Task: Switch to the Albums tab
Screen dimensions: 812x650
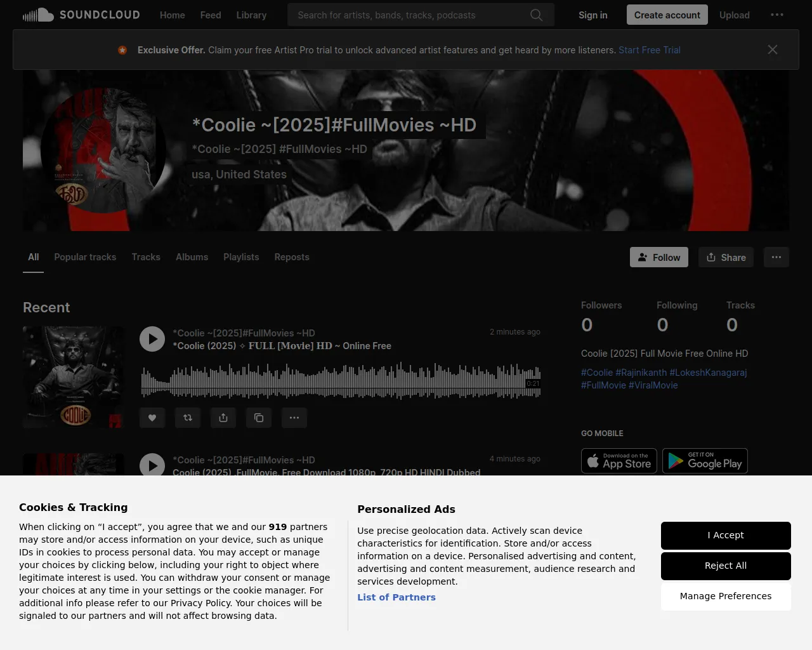Action: pyautogui.click(x=192, y=257)
